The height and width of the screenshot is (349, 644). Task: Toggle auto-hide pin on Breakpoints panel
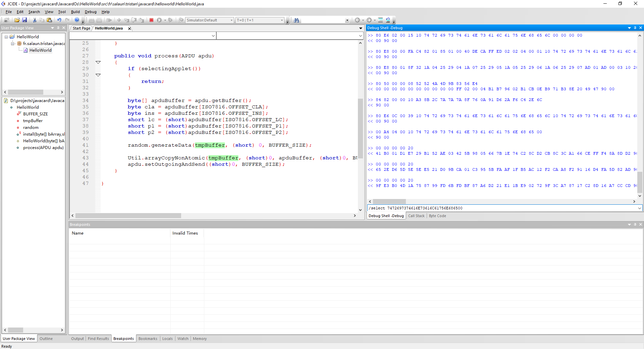click(635, 225)
